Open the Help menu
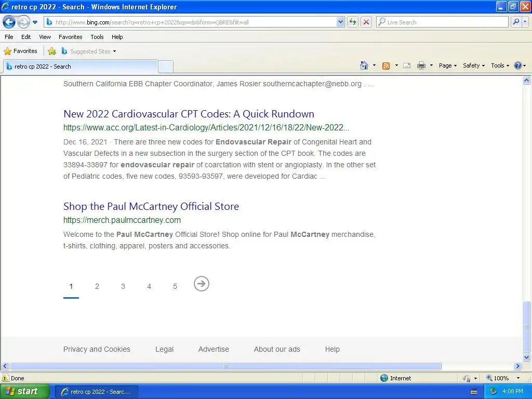 click(x=117, y=37)
